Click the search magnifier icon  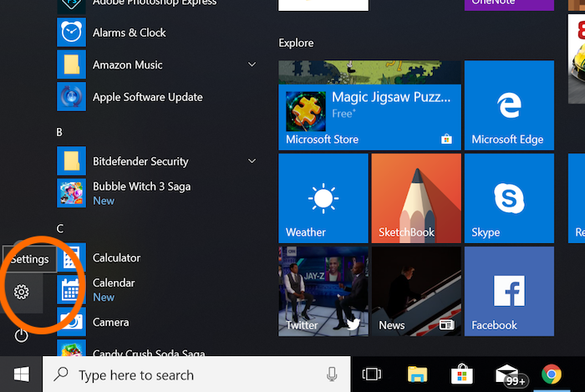pyautogui.click(x=61, y=374)
